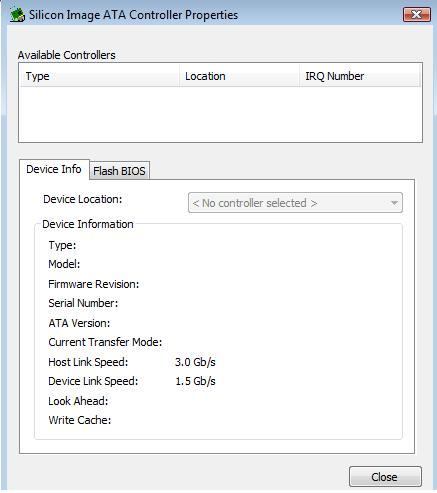Click the Available Controllers heading
437x493 pixels.
coord(67,55)
